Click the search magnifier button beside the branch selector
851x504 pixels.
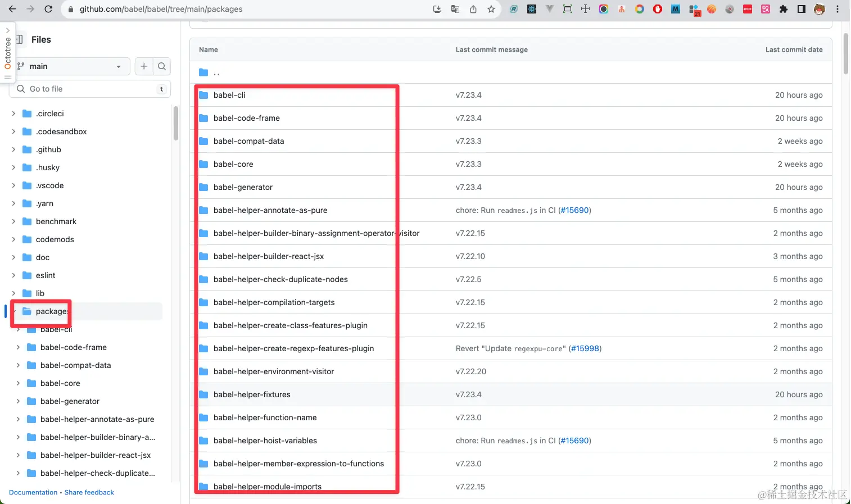(162, 66)
